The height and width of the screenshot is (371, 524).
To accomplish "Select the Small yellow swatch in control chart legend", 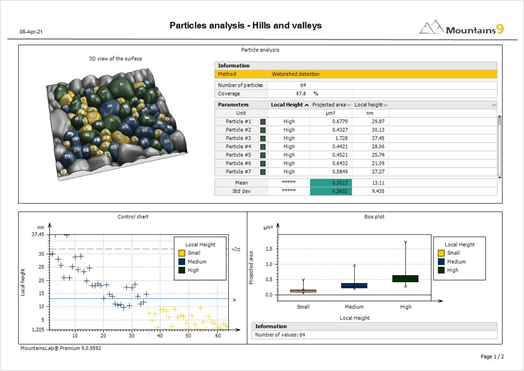I will tap(182, 253).
